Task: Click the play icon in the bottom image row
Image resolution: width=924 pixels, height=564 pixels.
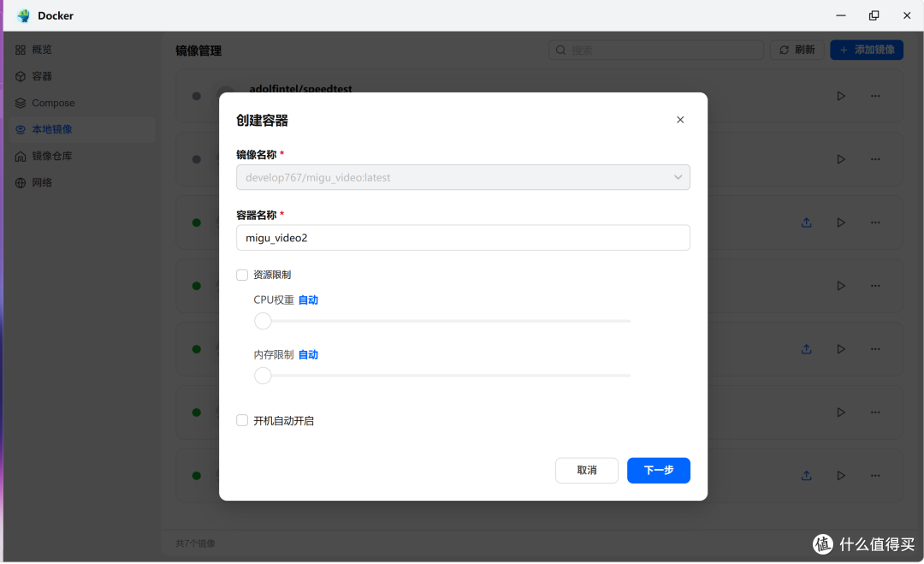Action: tap(841, 476)
